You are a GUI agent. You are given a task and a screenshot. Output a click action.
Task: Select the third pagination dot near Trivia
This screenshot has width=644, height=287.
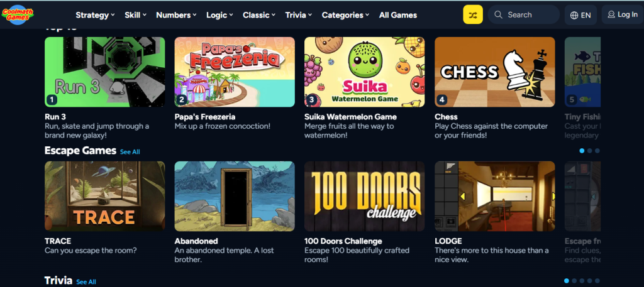pos(582,281)
